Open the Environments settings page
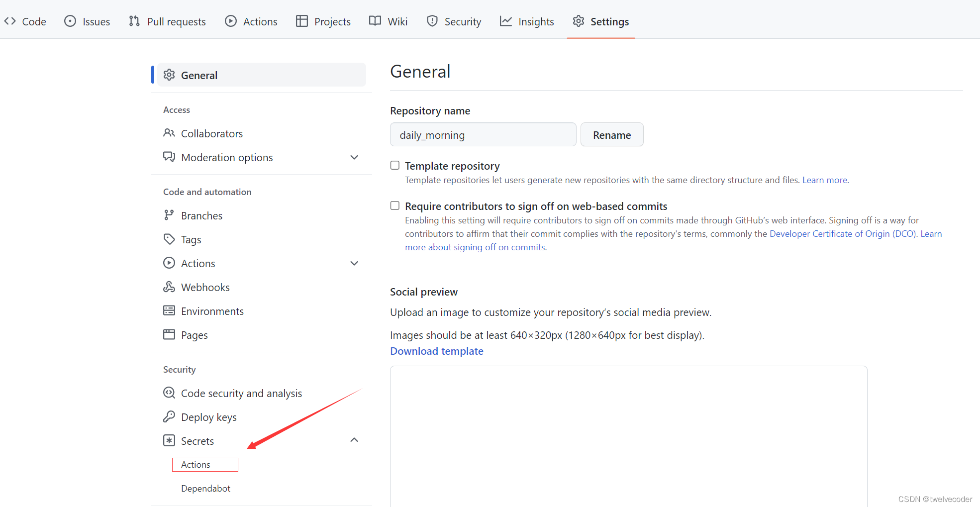Screen dimensions: 980x507 point(212,311)
